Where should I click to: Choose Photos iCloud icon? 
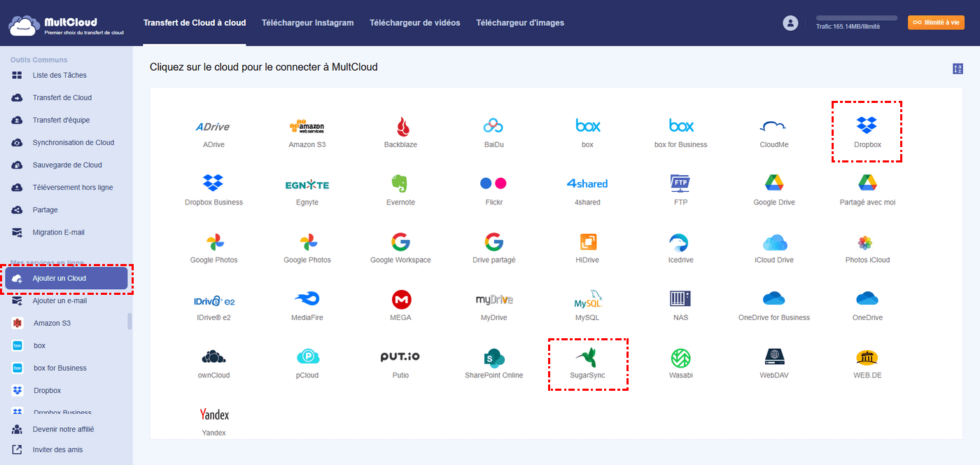(867, 242)
